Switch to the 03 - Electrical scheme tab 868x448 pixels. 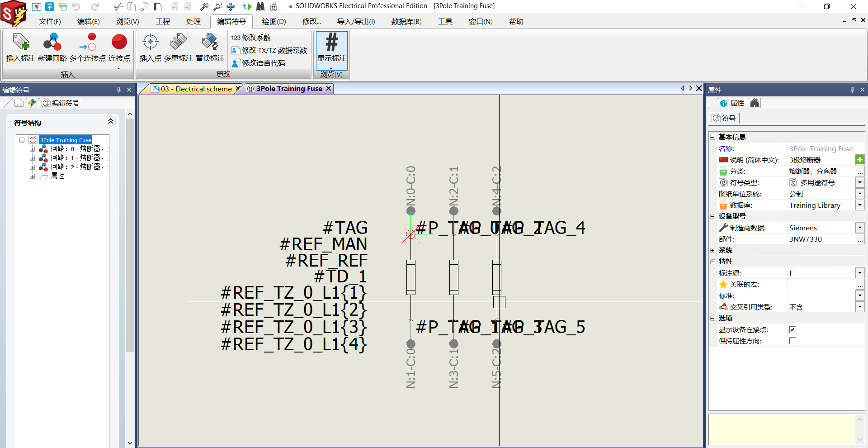[x=196, y=89]
